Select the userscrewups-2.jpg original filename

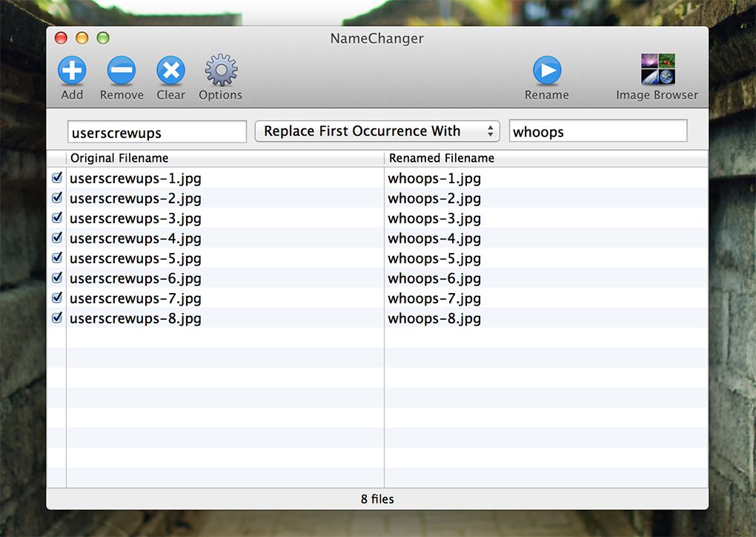tap(136, 198)
